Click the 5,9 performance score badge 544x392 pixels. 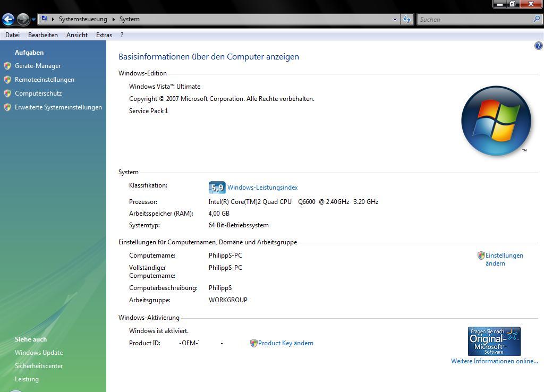(217, 188)
